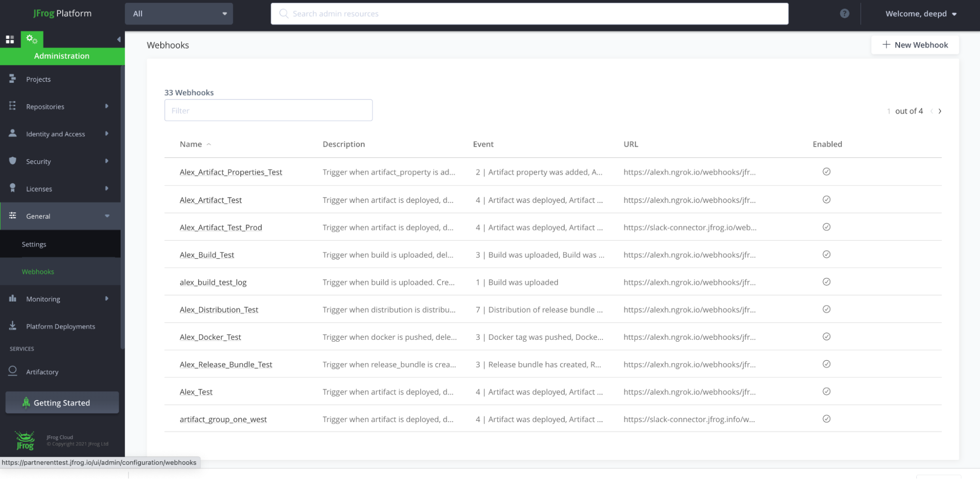Click the Event column header
The width and height of the screenshot is (980, 479).
(x=483, y=144)
